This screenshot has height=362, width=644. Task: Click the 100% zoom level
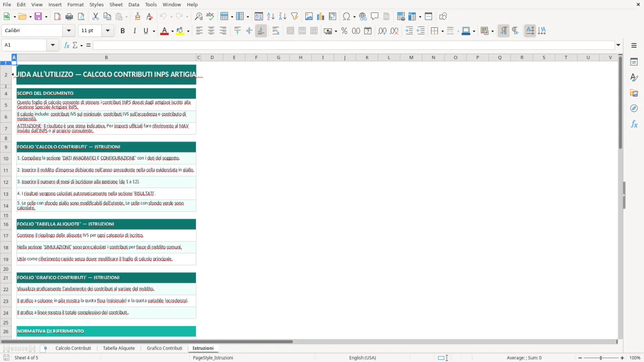tap(635, 358)
